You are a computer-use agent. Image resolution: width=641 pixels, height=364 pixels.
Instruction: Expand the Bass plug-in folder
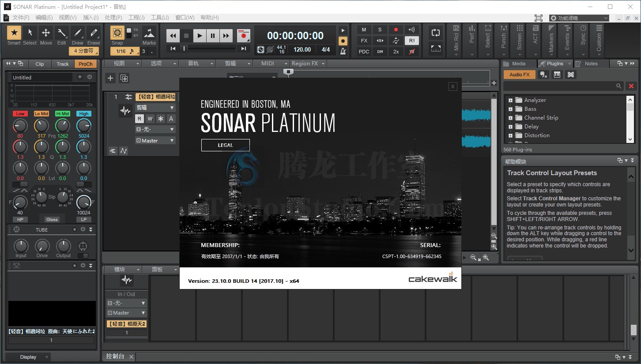pos(510,109)
